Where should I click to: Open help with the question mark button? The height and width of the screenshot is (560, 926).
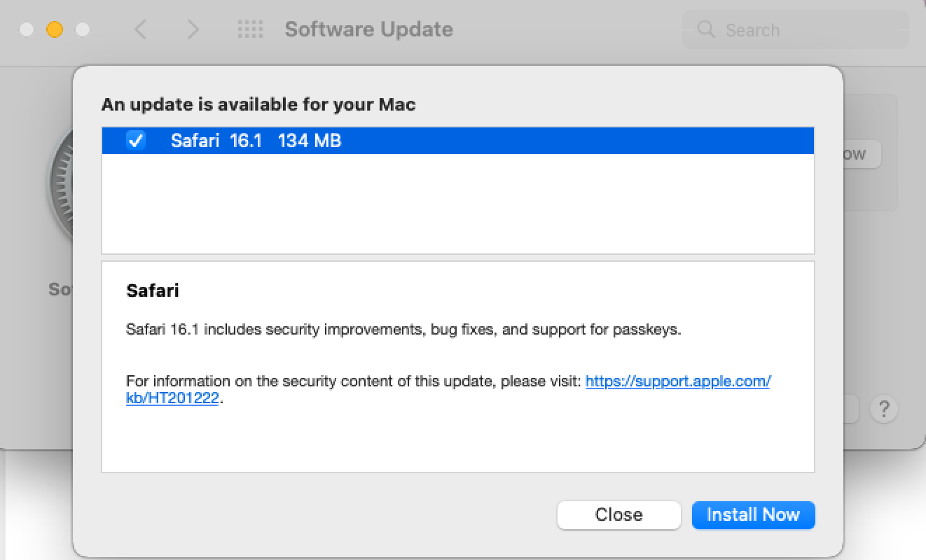point(884,409)
